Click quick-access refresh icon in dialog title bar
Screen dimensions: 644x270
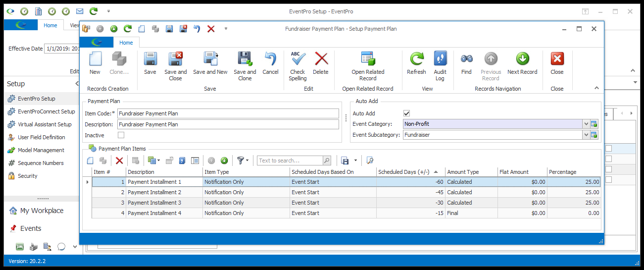click(x=128, y=29)
